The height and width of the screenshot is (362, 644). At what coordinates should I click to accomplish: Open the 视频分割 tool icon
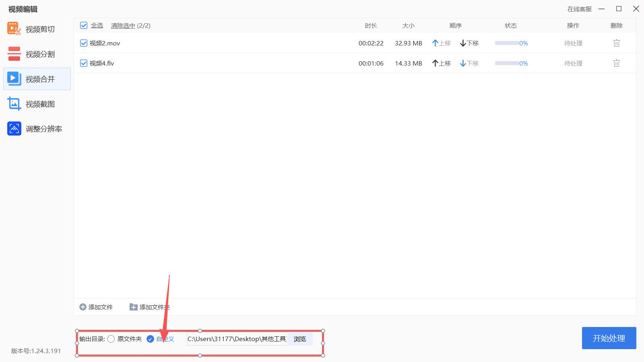pos(14,54)
